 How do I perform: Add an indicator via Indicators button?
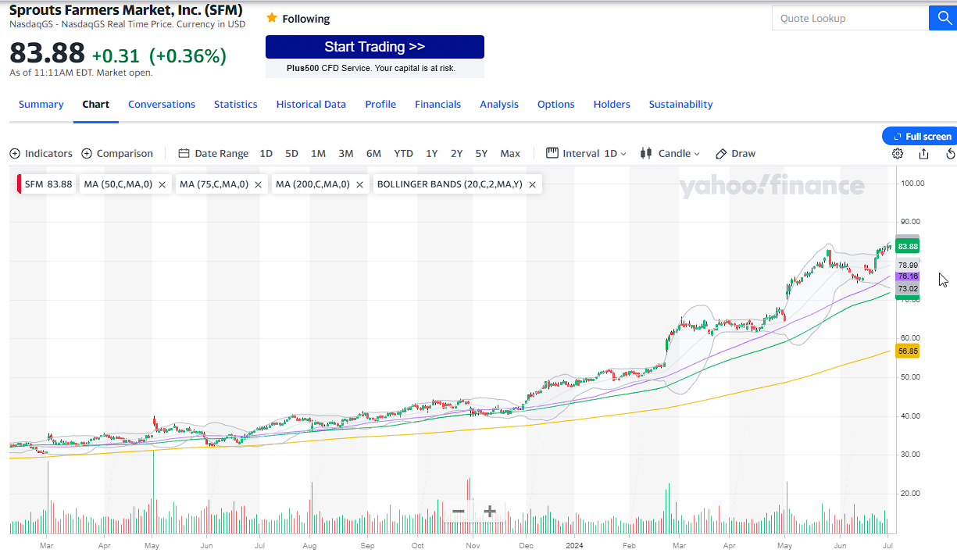coord(41,154)
